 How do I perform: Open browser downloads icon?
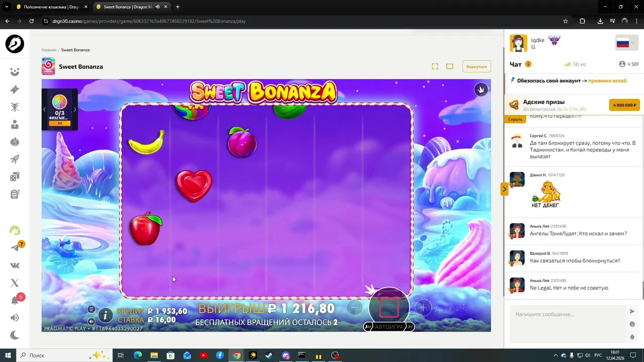tap(600, 21)
